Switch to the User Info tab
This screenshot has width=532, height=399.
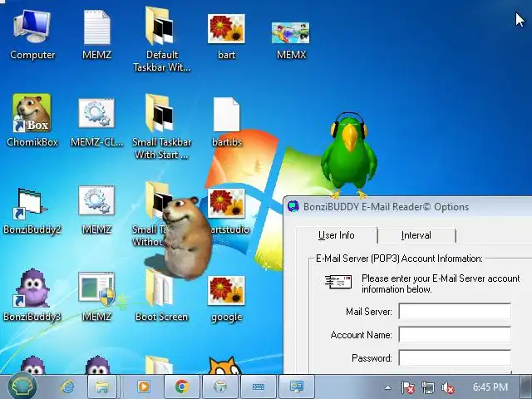tap(336, 235)
